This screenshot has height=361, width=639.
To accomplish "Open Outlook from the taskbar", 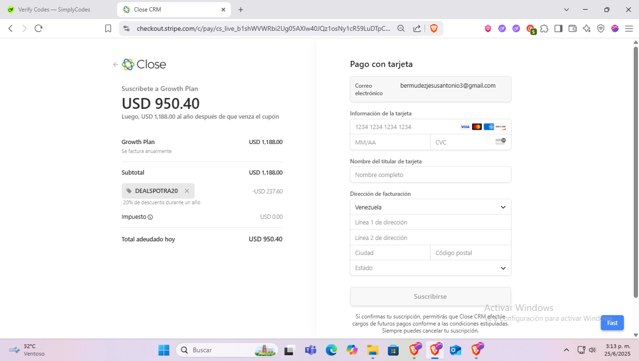I will [455, 350].
